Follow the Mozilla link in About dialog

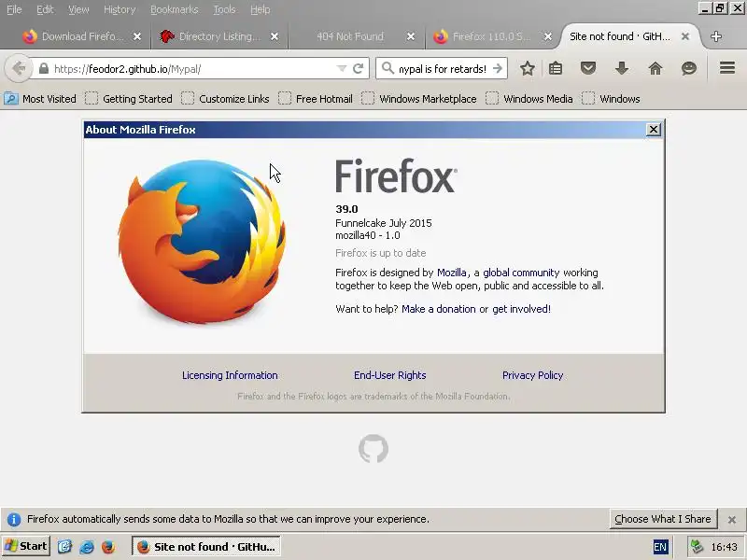click(451, 273)
